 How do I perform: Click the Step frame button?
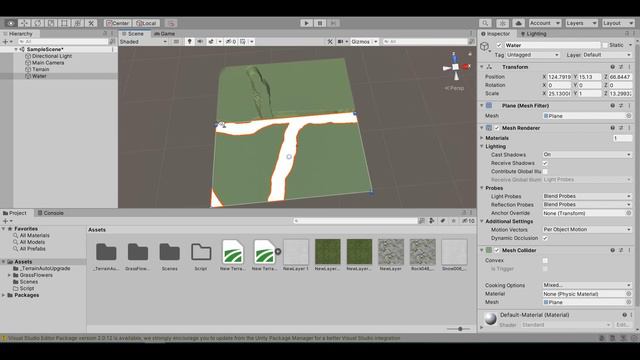pyautogui.click(x=333, y=23)
